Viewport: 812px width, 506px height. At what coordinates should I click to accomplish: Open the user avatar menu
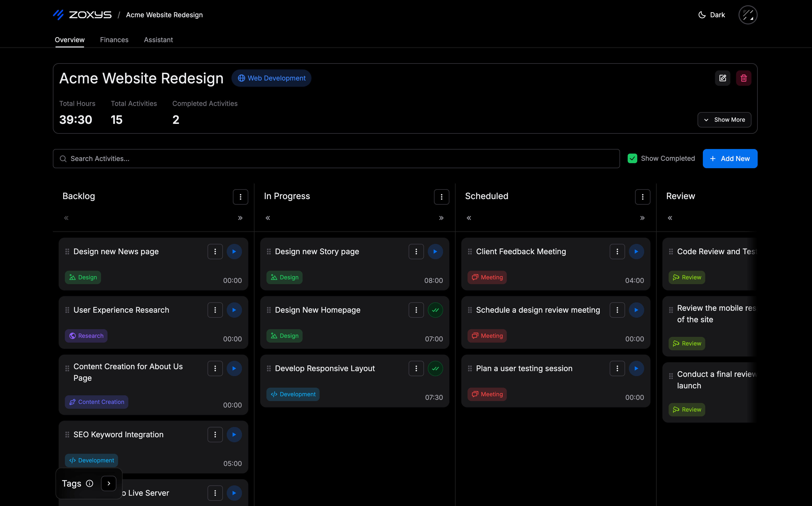pyautogui.click(x=748, y=15)
